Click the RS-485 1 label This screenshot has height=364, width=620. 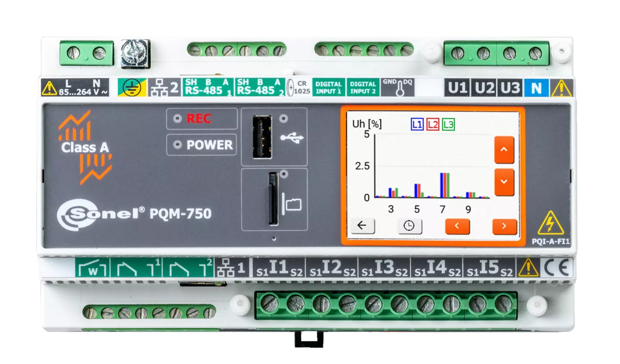(x=208, y=87)
